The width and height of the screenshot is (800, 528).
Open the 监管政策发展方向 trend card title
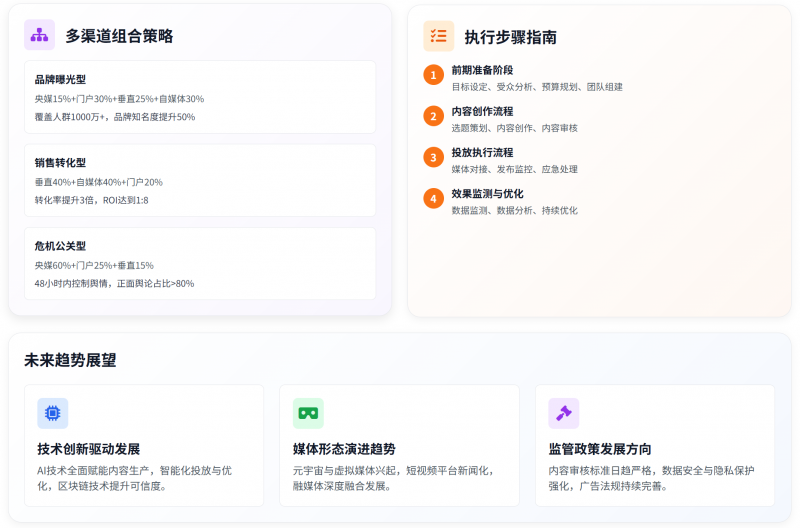tap(600, 449)
